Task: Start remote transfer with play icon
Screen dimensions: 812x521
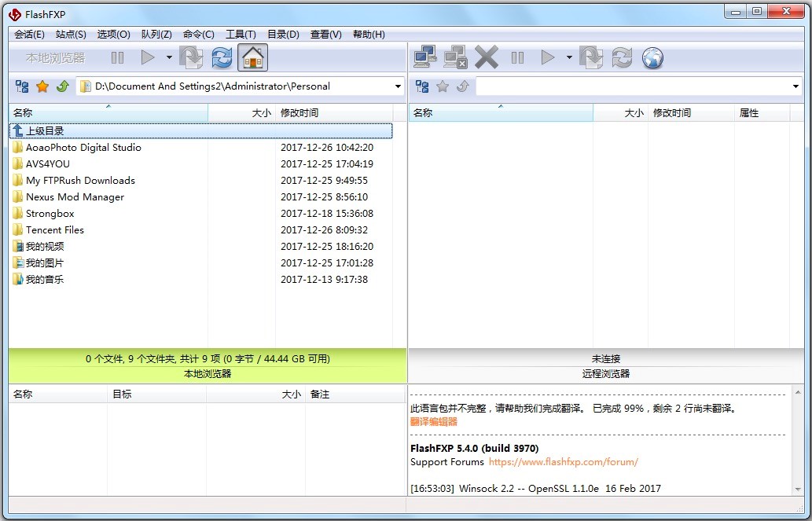Action: [x=547, y=57]
